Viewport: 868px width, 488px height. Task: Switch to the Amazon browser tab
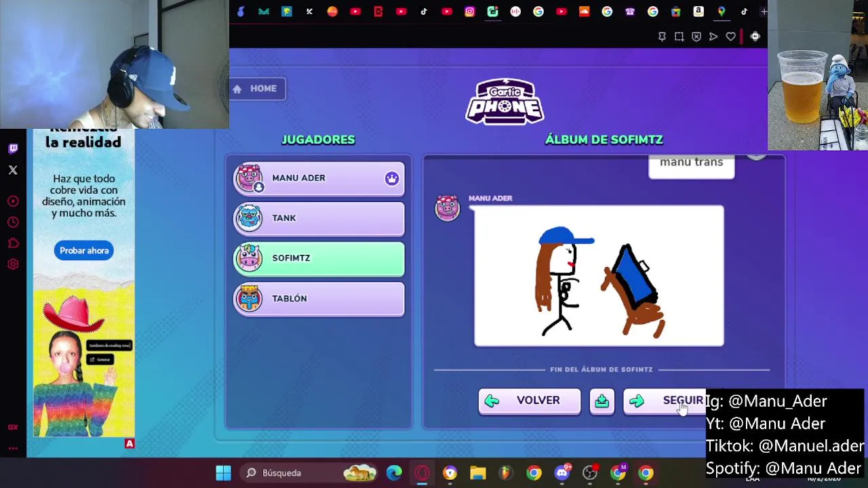click(698, 12)
